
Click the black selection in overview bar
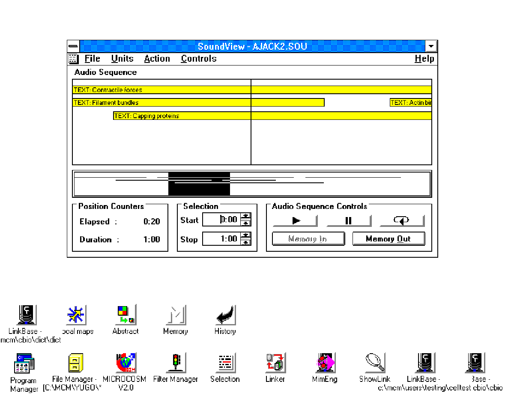pyautogui.click(x=199, y=184)
